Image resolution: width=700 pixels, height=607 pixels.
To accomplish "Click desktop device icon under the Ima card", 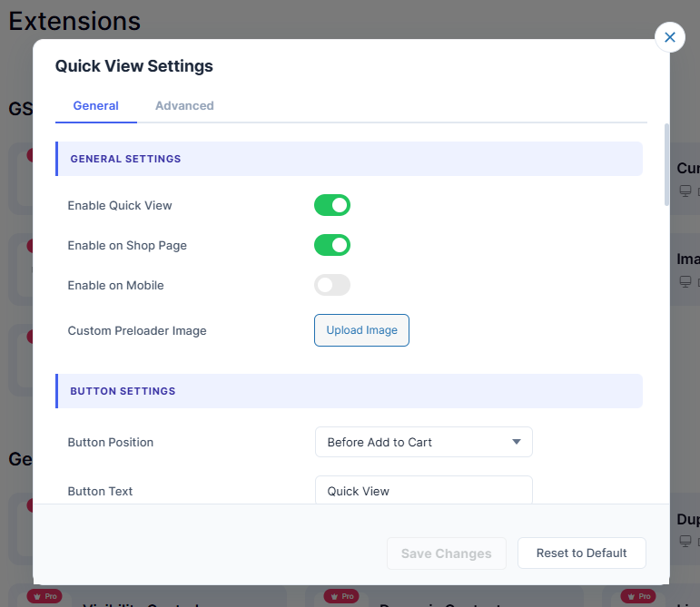I will click(x=685, y=281).
